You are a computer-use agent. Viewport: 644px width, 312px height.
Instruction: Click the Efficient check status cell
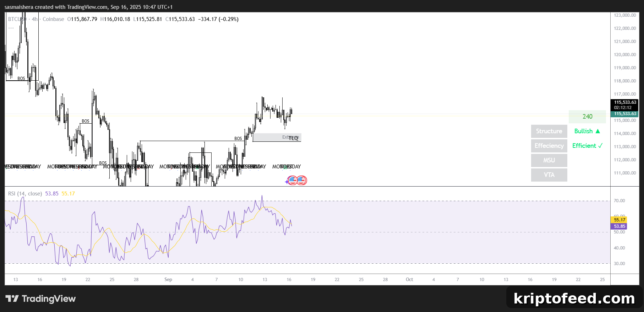(587, 146)
